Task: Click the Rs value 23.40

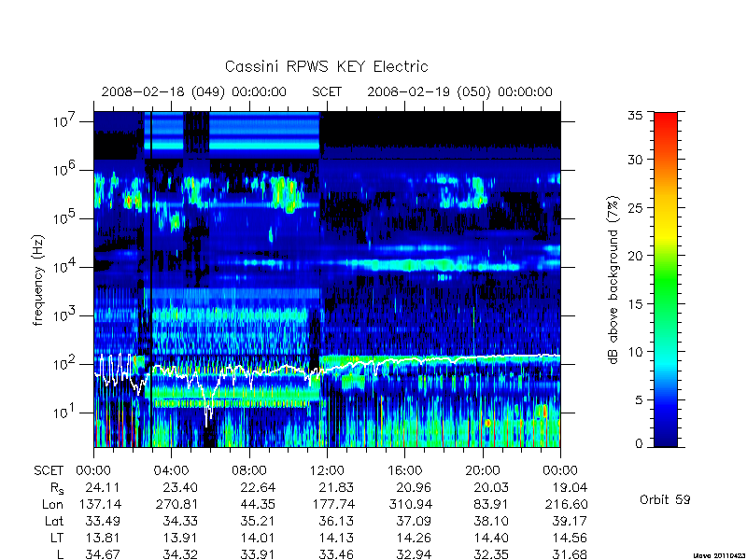Action: click(180, 487)
